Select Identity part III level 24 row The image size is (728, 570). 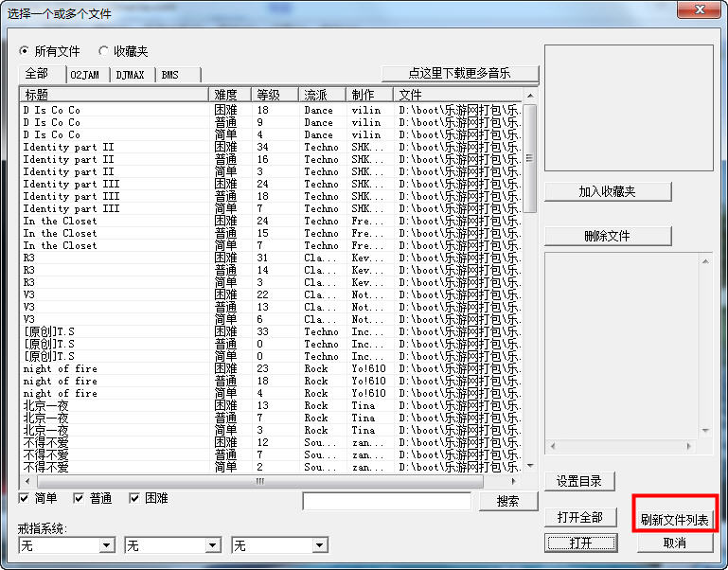pos(272,184)
